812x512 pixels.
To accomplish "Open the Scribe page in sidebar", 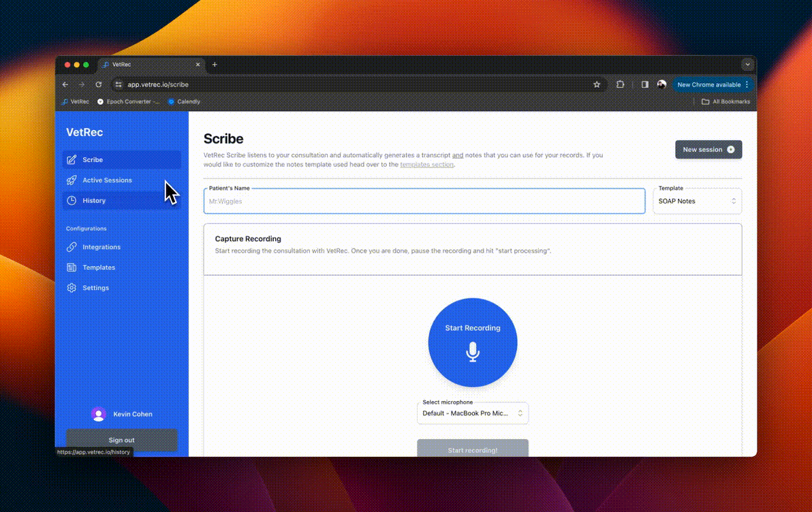I will (122, 159).
